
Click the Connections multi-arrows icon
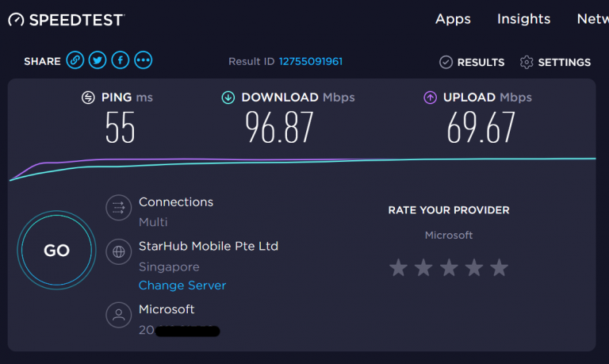(119, 208)
